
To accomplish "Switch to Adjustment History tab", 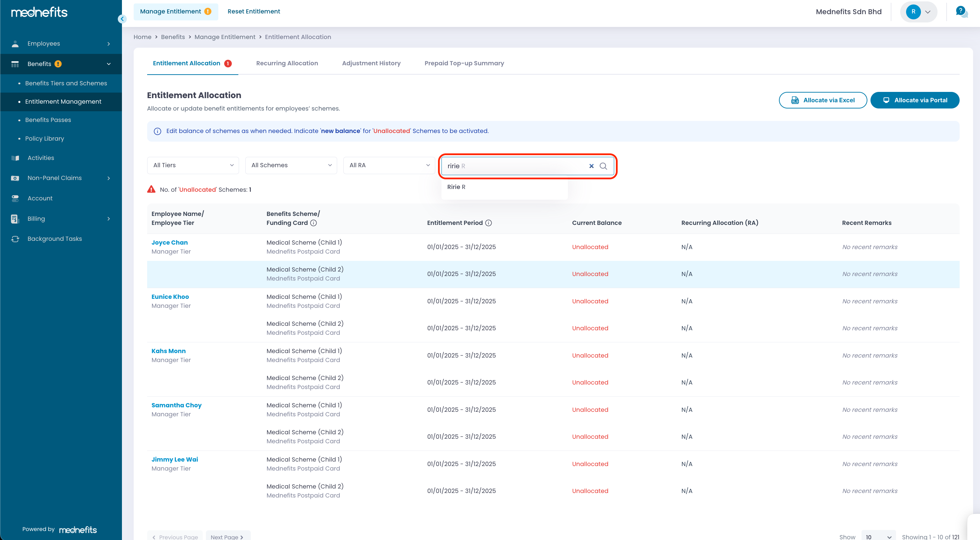I will pyautogui.click(x=371, y=63).
